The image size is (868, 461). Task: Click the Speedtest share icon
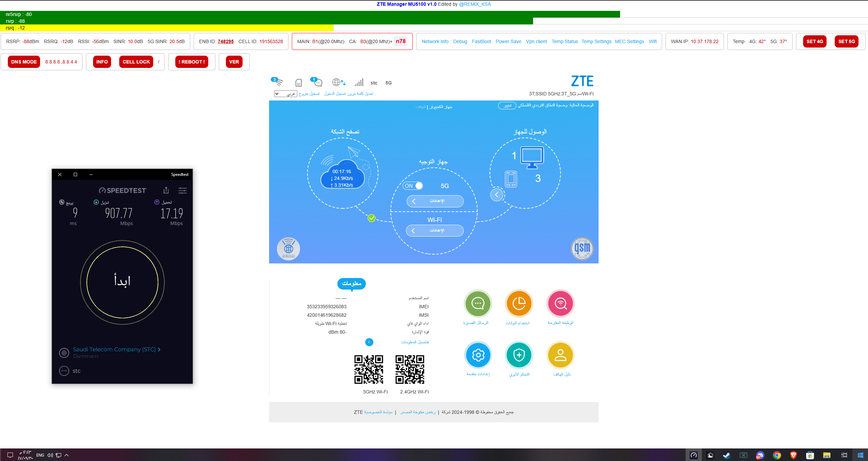coord(166,190)
